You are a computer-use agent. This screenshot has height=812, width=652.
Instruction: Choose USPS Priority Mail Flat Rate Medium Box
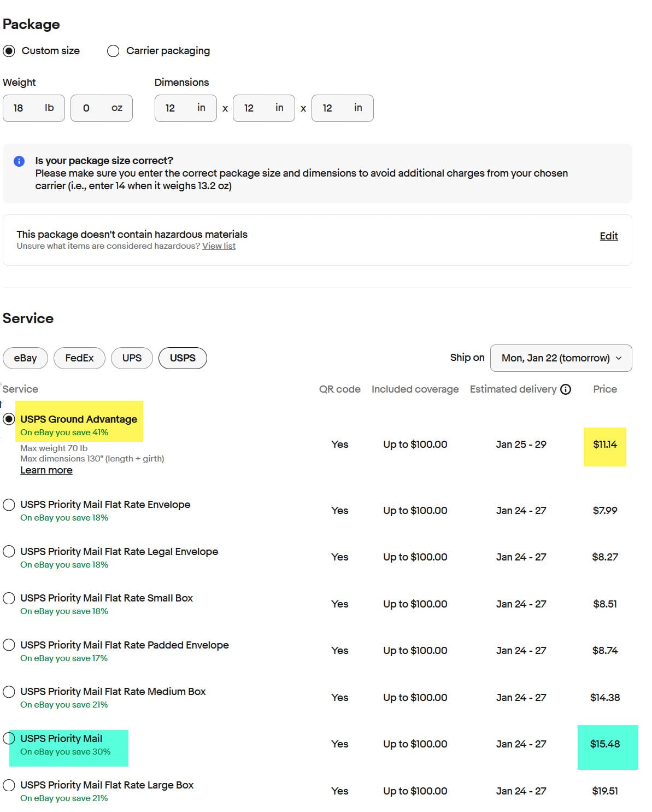pos(9,692)
